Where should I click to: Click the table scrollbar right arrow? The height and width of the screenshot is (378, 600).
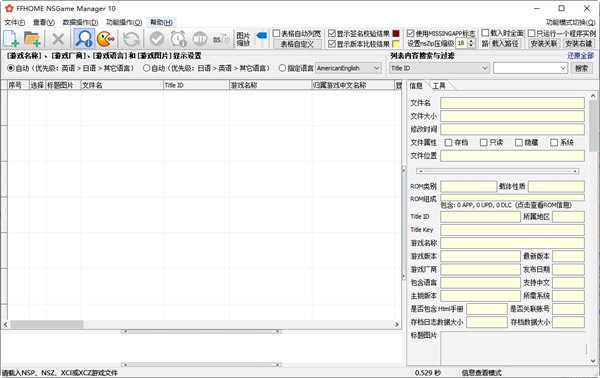397,324
